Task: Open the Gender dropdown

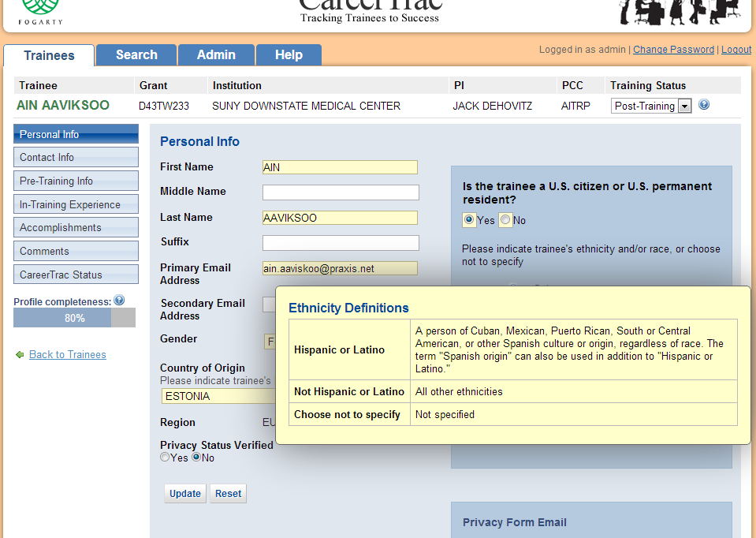Action: [x=270, y=342]
